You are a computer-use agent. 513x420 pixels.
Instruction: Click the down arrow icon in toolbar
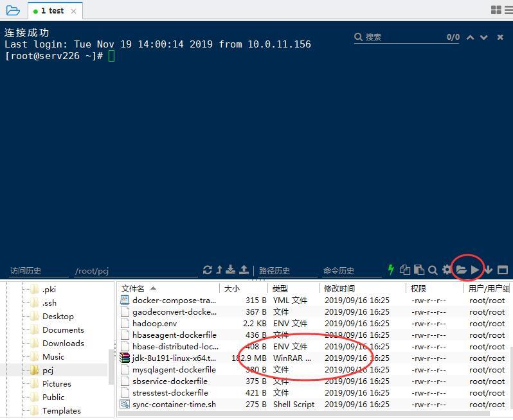pyautogui.click(x=489, y=270)
